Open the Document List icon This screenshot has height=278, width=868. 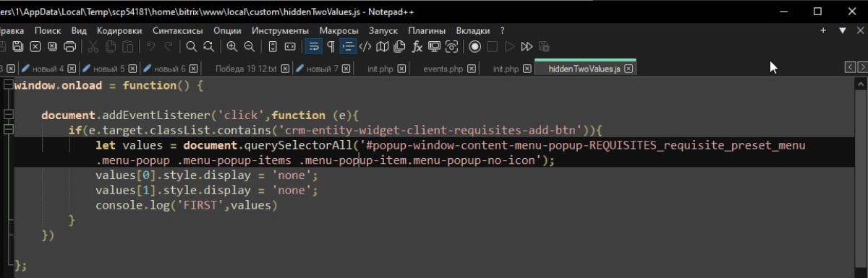[400, 47]
